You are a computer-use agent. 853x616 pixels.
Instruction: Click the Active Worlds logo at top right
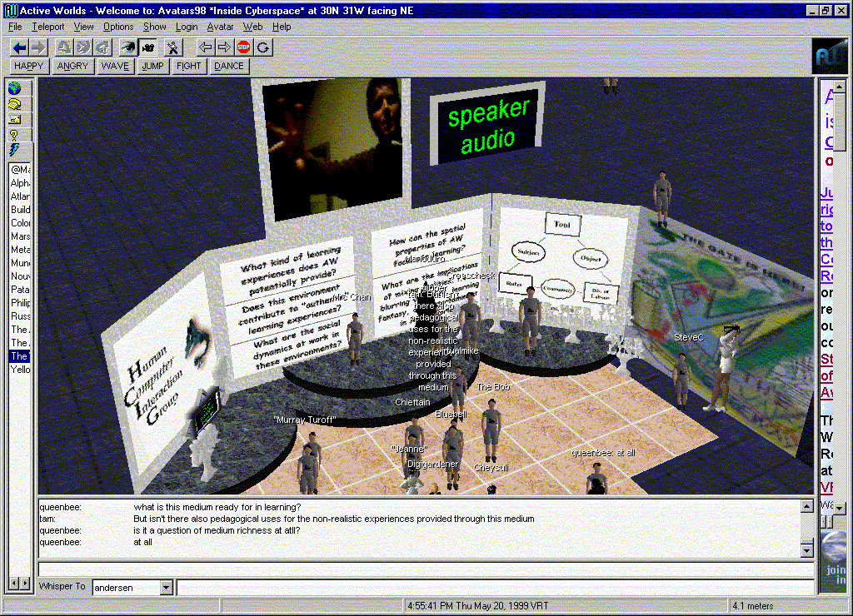click(x=830, y=56)
